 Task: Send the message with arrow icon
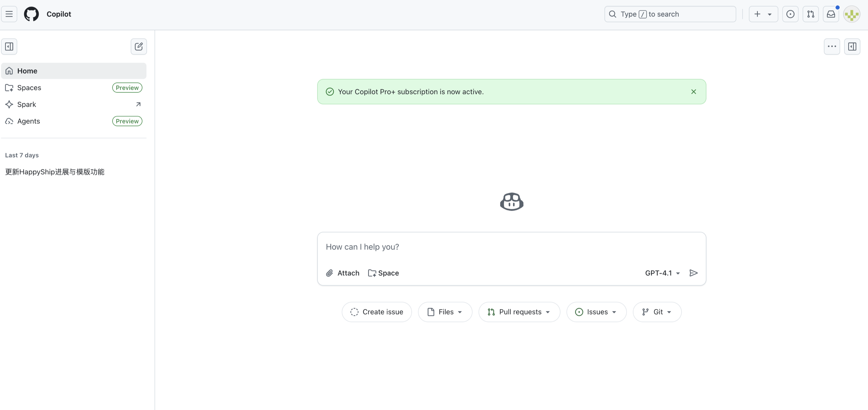click(693, 273)
